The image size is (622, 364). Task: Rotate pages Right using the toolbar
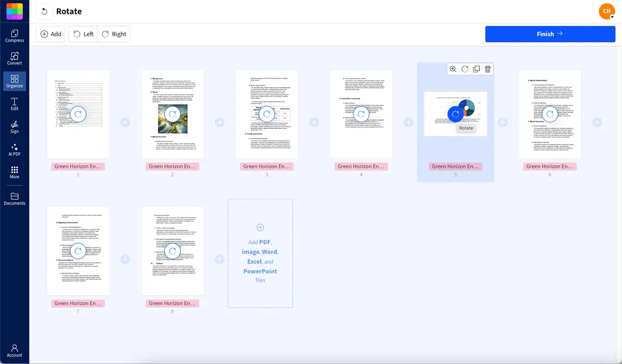[114, 34]
